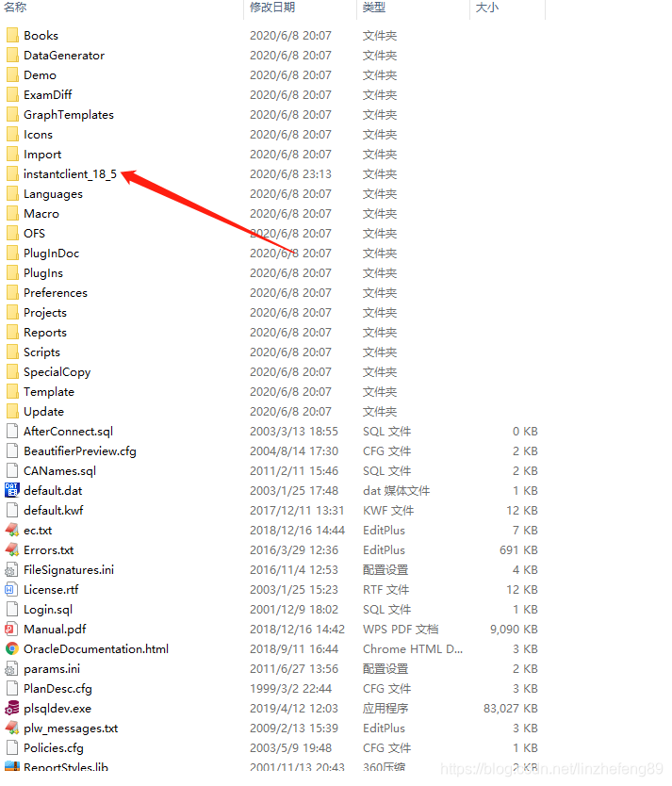
Task: Click the params.ini settings icon
Action: pyautogui.click(x=12, y=669)
